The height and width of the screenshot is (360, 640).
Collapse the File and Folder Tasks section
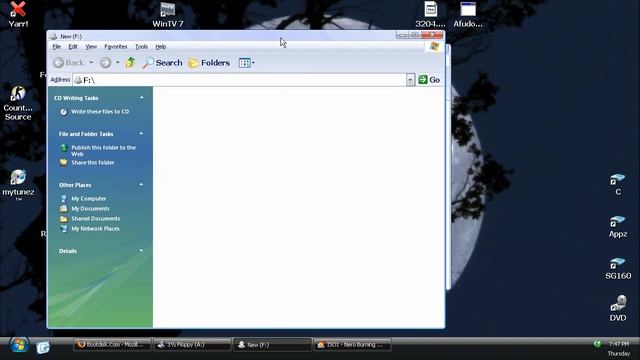141,134
